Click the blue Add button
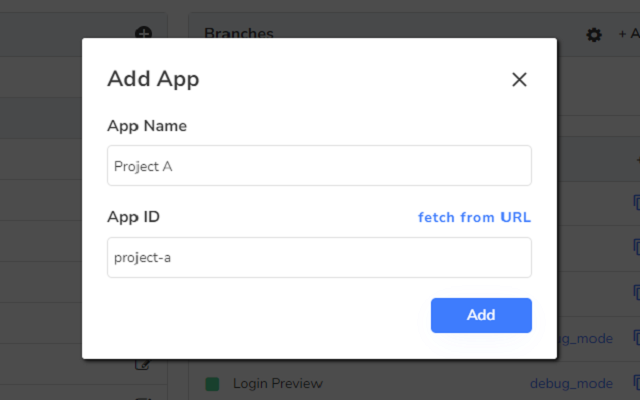The image size is (640, 400). pos(481,315)
